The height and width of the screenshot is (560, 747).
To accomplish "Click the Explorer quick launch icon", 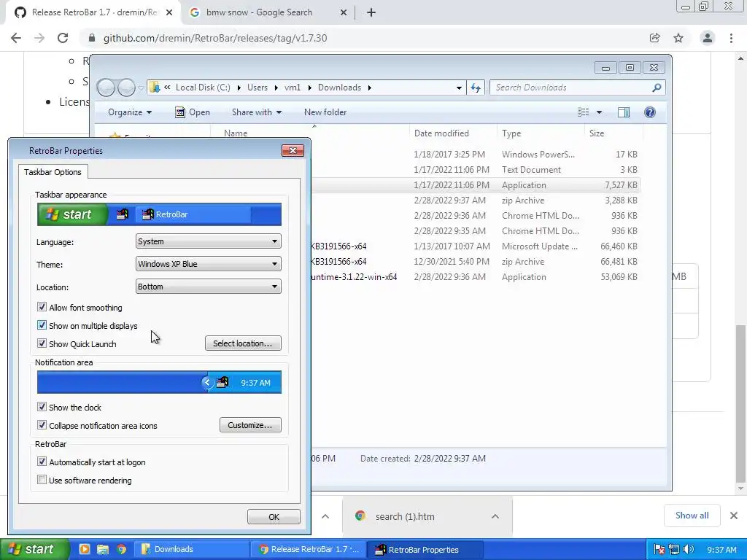I will (103, 549).
